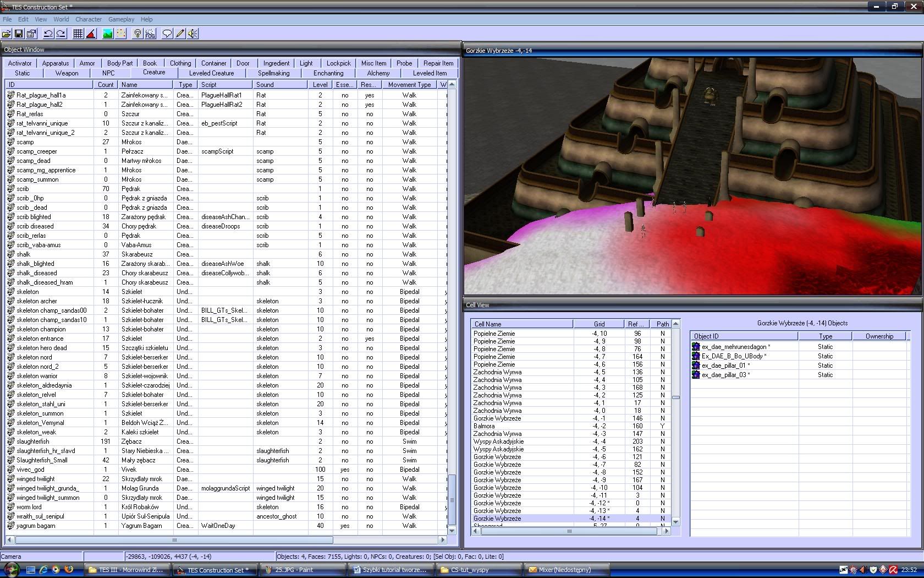Select the scamp_creeper row
The width and height of the screenshot is (924, 578).
[x=226, y=151]
